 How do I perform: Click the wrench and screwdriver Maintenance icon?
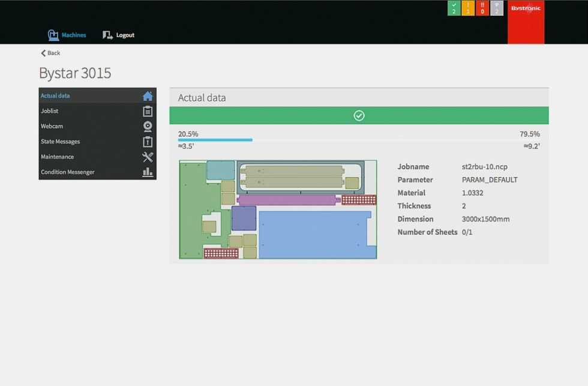point(148,157)
